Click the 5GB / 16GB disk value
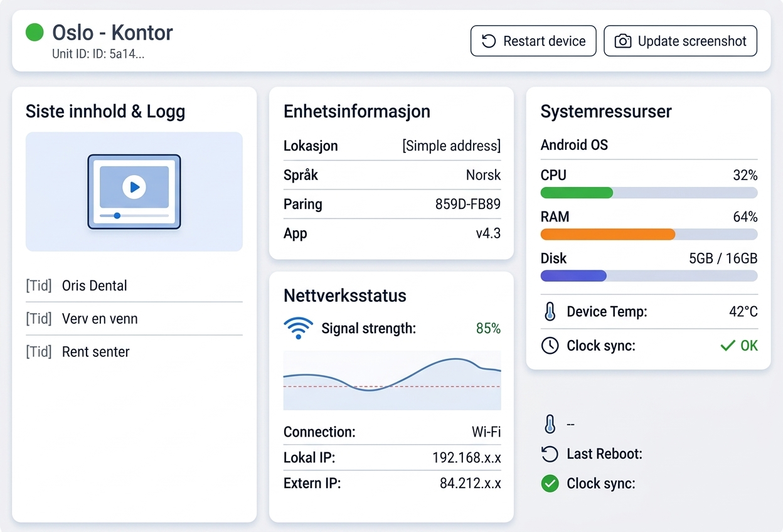This screenshot has height=532, width=783. coord(723,258)
